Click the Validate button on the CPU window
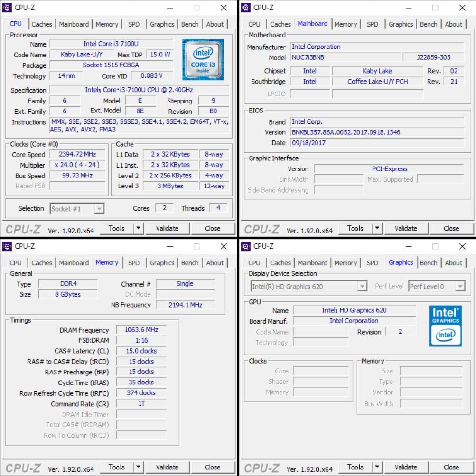The height and width of the screenshot is (476, 476). click(x=168, y=228)
